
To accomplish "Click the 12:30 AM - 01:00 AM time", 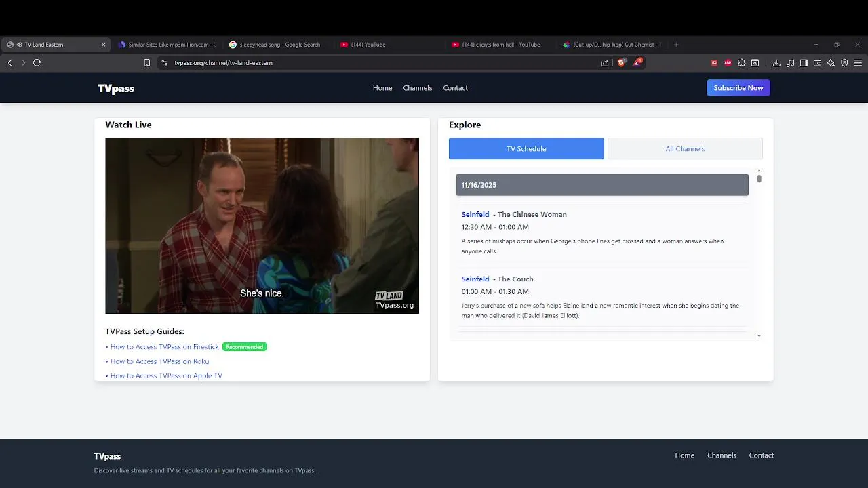I will (x=495, y=227).
